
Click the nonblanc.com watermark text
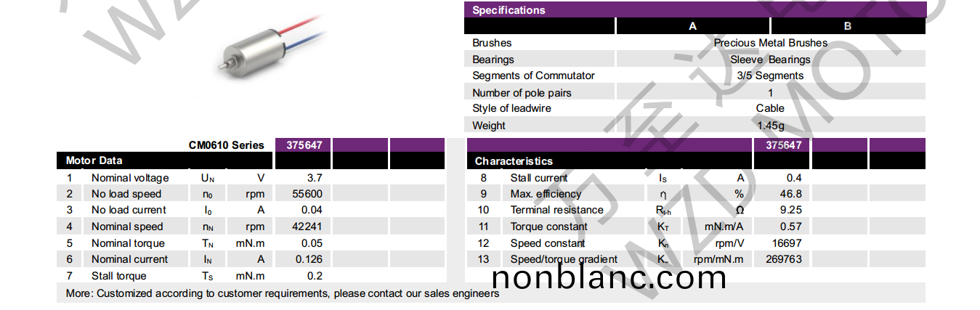609,277
